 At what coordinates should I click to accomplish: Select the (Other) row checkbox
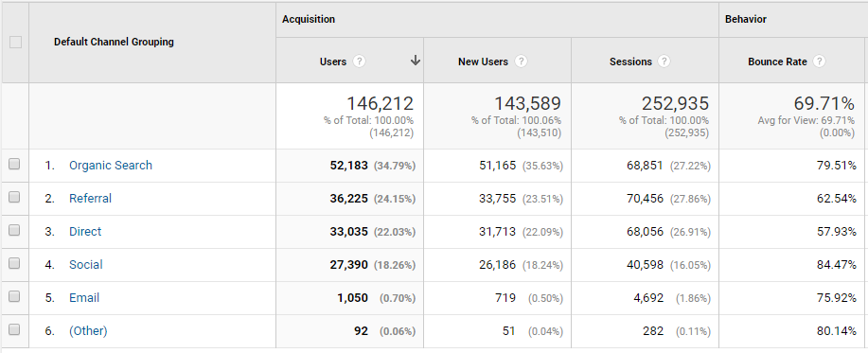click(x=14, y=329)
